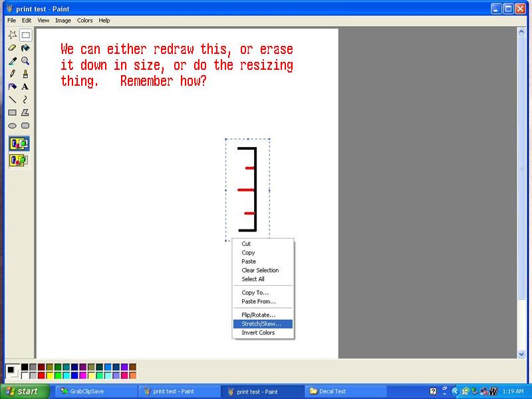
Task: Open the Windows start menu
Action: (25, 392)
